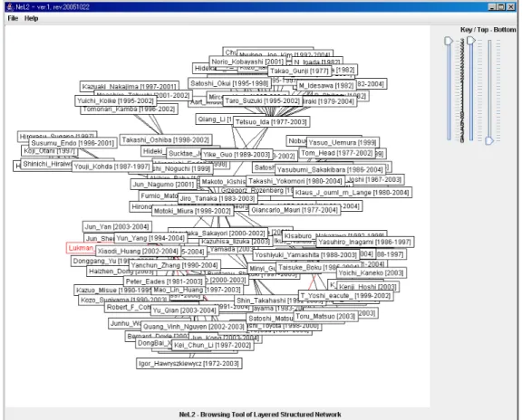Select node Robert_F_Coh

click(x=128, y=307)
